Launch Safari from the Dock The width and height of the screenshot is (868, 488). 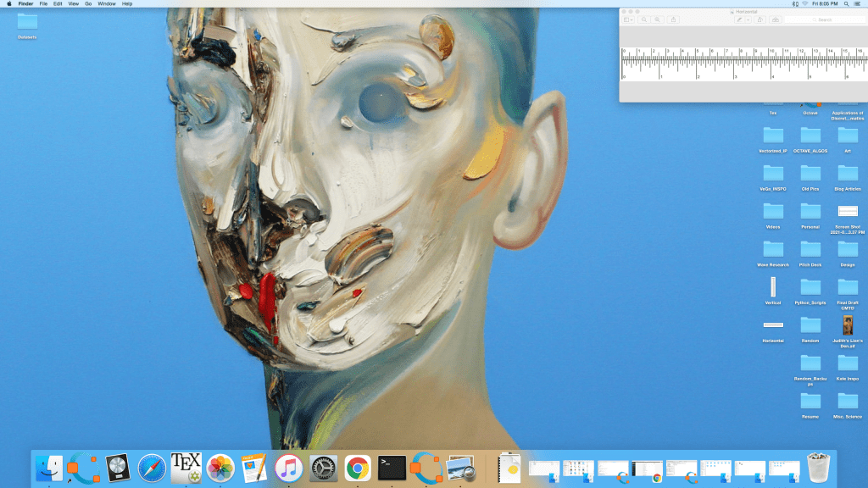pyautogui.click(x=152, y=467)
